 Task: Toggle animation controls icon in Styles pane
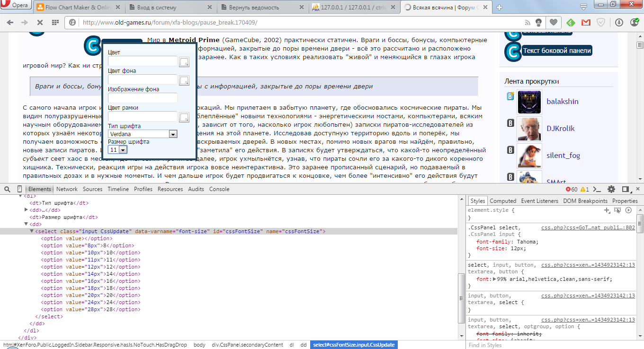pyautogui.click(x=628, y=210)
